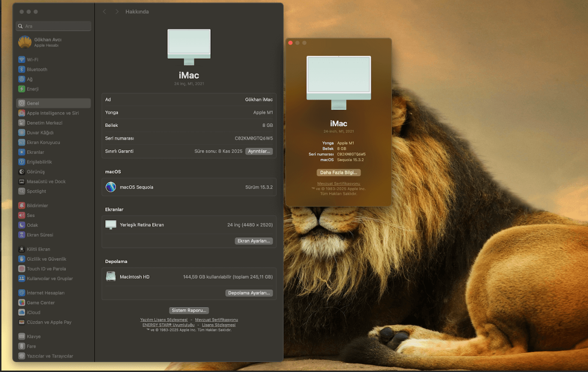Open Masaüstü ve Dock settings

coord(54,181)
